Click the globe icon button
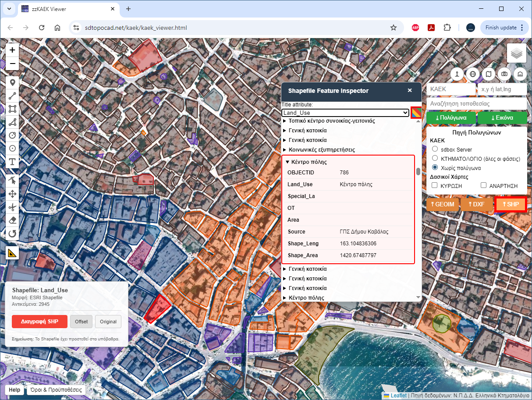This screenshot has width=532, height=400. tap(473, 74)
